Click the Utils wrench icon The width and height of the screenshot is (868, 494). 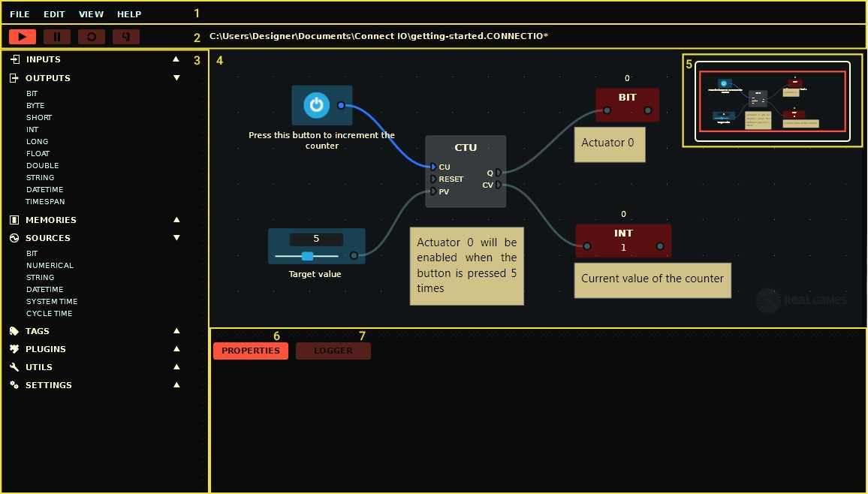[x=14, y=367]
